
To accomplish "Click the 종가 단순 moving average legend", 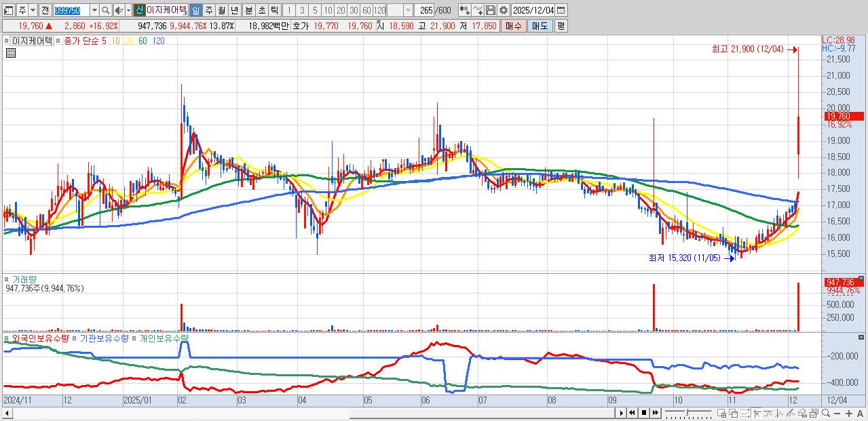I will (81, 41).
